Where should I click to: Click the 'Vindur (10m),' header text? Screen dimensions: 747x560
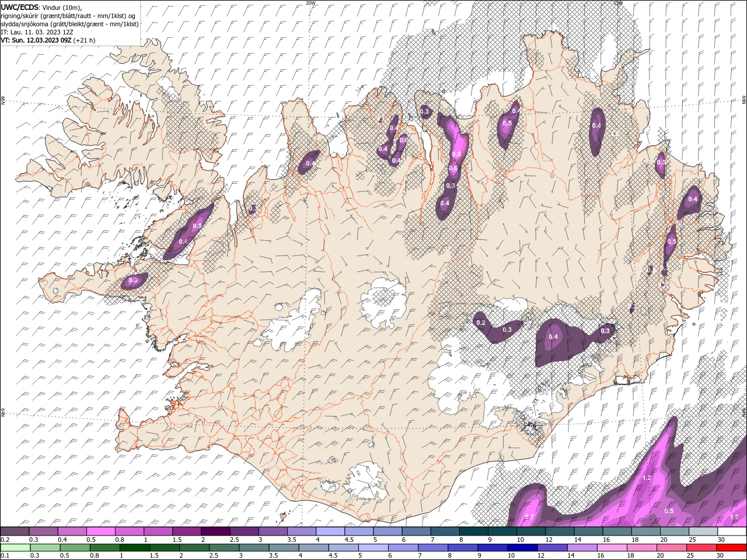62,7
